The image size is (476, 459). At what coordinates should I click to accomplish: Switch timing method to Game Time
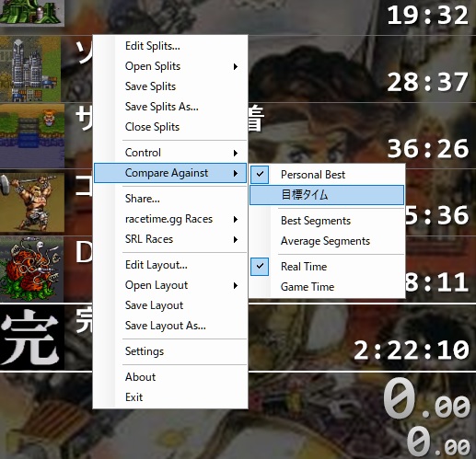(x=327, y=287)
